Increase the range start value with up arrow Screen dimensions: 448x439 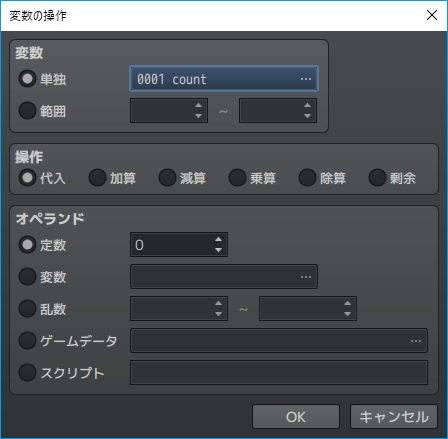coord(199,105)
